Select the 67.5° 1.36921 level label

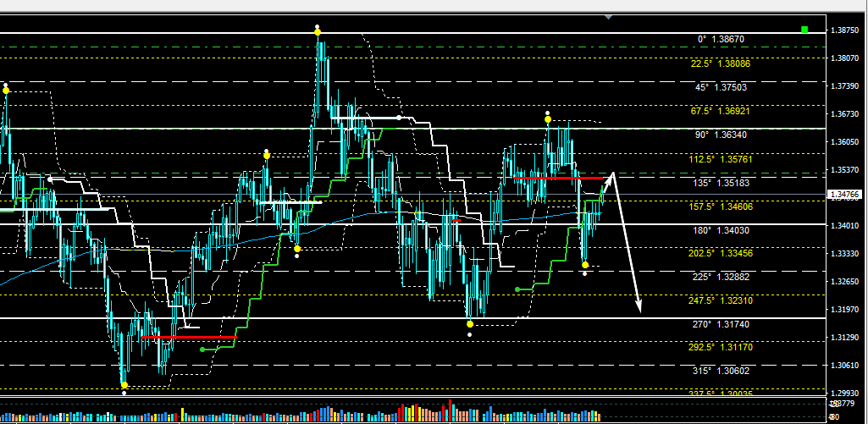(721, 111)
